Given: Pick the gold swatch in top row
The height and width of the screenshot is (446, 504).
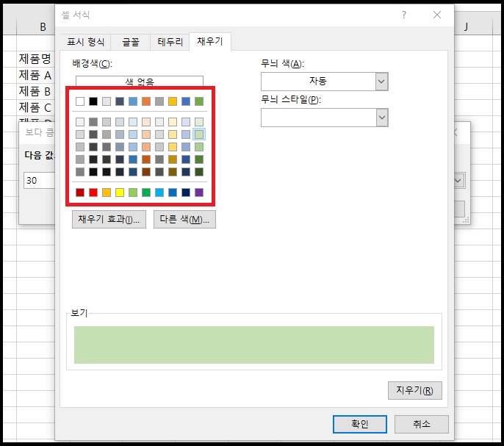Looking at the screenshot, I should click(x=173, y=101).
